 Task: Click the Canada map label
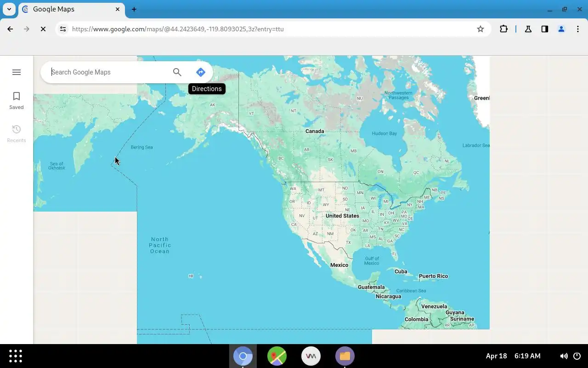pyautogui.click(x=315, y=131)
